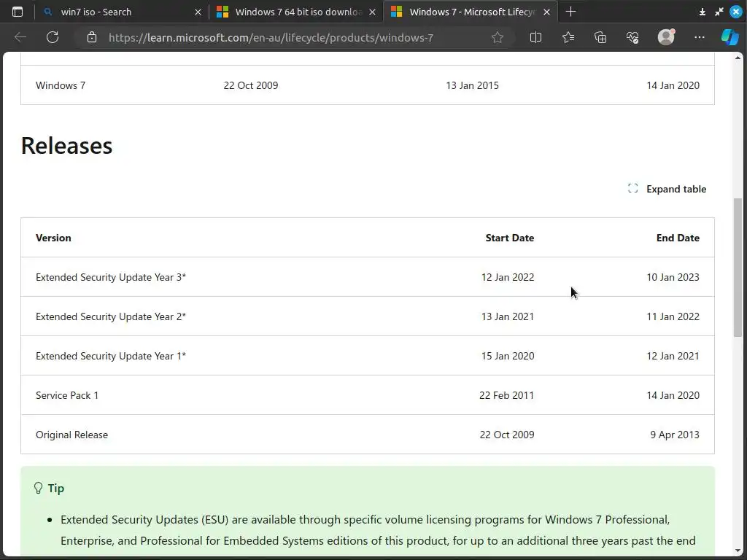Select Extended Security Update Year 1* cell
Viewport: 747px width, 560px height.
tap(111, 356)
